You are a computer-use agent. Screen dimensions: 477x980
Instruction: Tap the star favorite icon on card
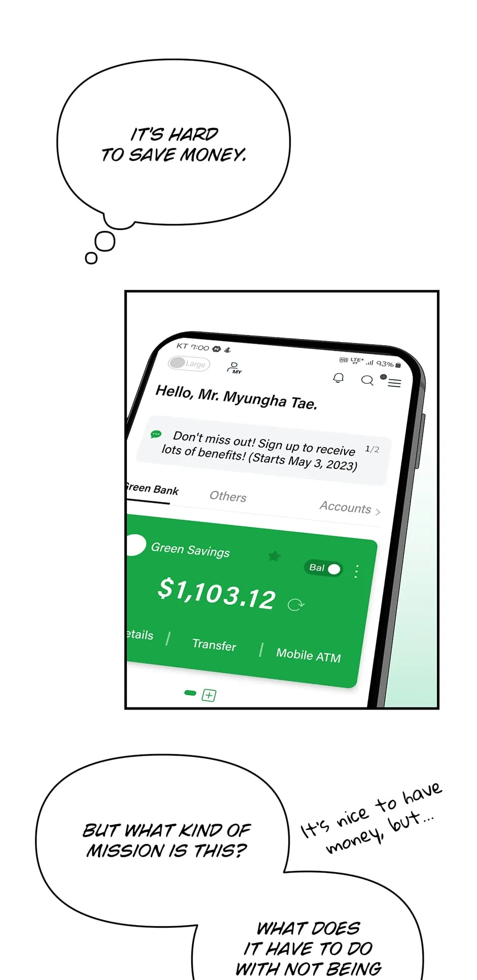pos(274,556)
